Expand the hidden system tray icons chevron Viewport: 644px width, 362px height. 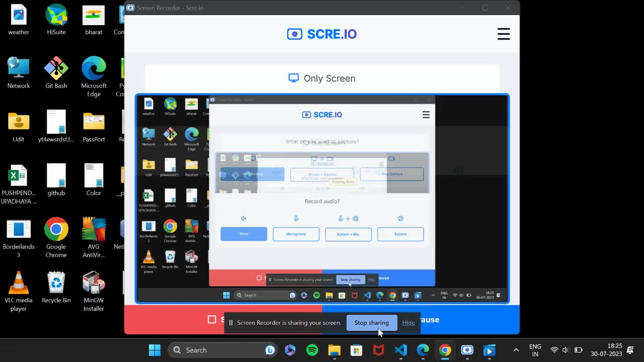[x=516, y=350]
